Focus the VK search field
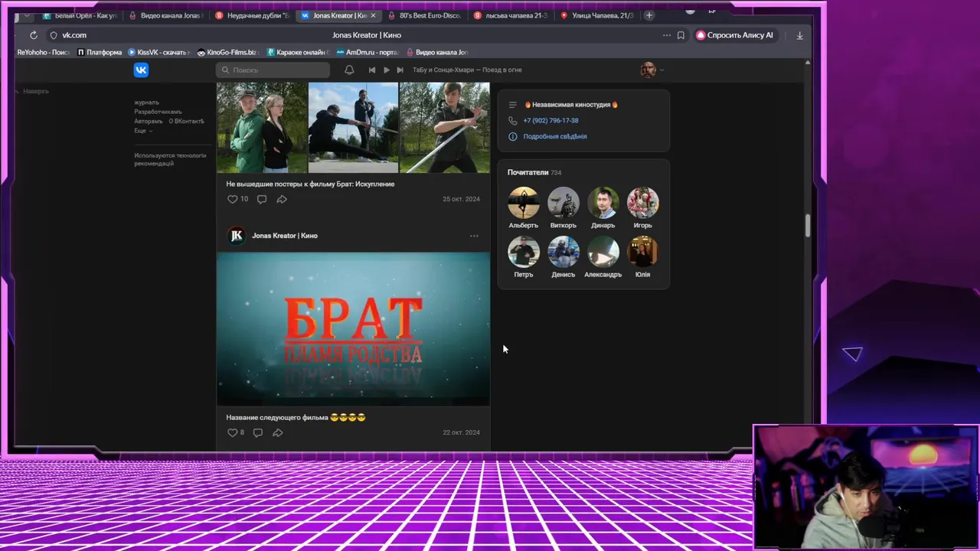Screen dimensions: 980x551 pyautogui.click(x=273, y=70)
